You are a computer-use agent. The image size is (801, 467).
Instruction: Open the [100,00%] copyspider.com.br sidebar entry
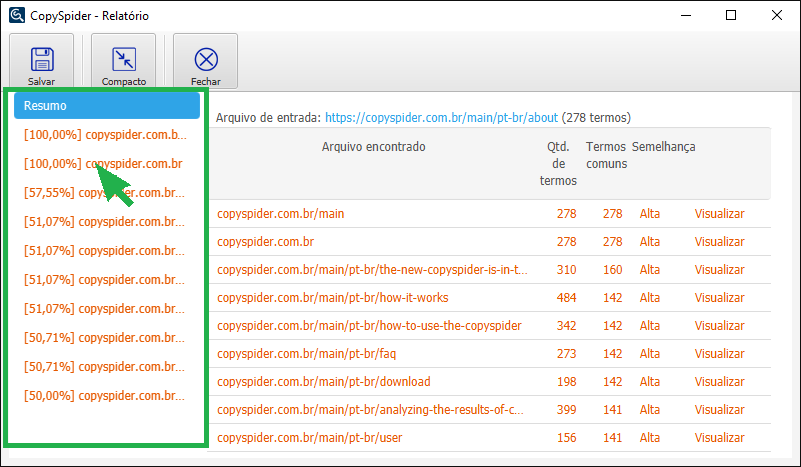[103, 164]
